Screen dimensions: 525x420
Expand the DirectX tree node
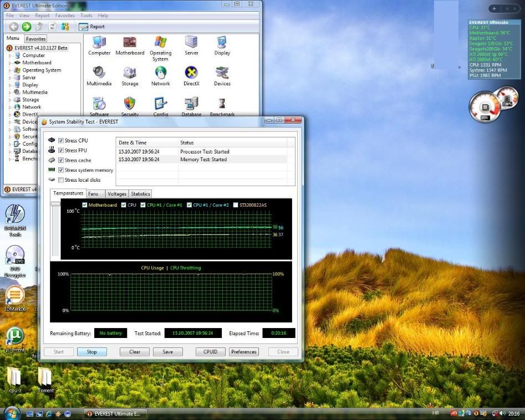pyautogui.click(x=10, y=115)
